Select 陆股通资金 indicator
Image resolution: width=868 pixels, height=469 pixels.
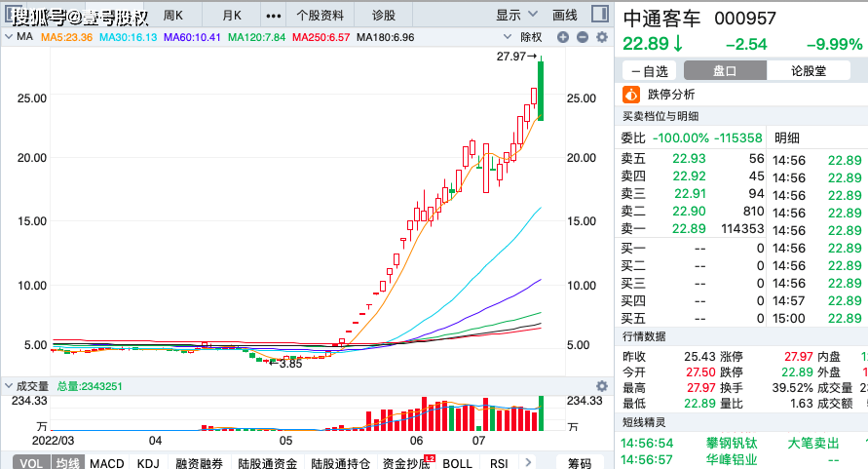point(267,463)
